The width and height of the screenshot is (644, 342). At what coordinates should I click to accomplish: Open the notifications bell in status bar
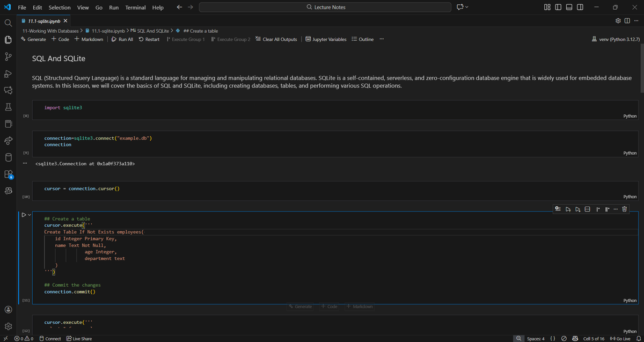638,339
